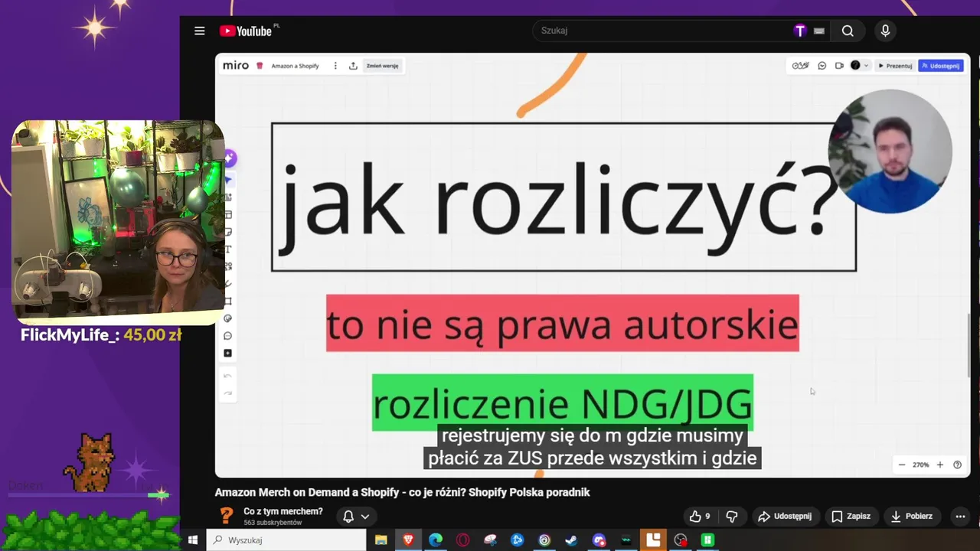Viewport: 980px width, 551px height.
Task: Open the Miro comment tool in sidebar
Action: [228, 336]
